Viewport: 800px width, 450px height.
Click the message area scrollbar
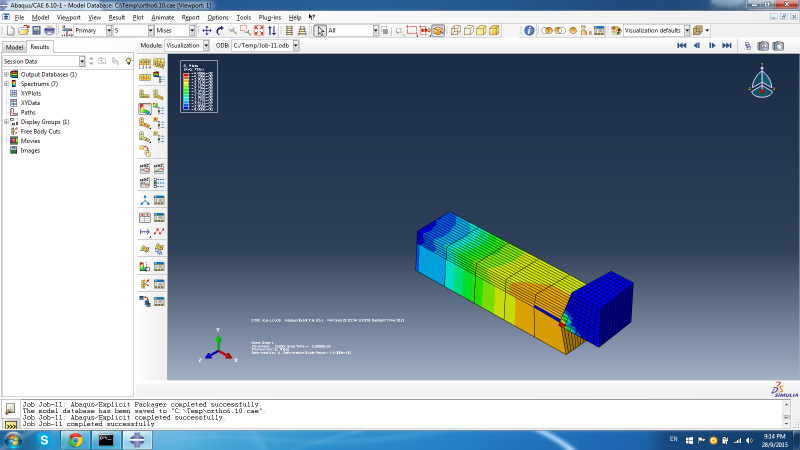786,413
